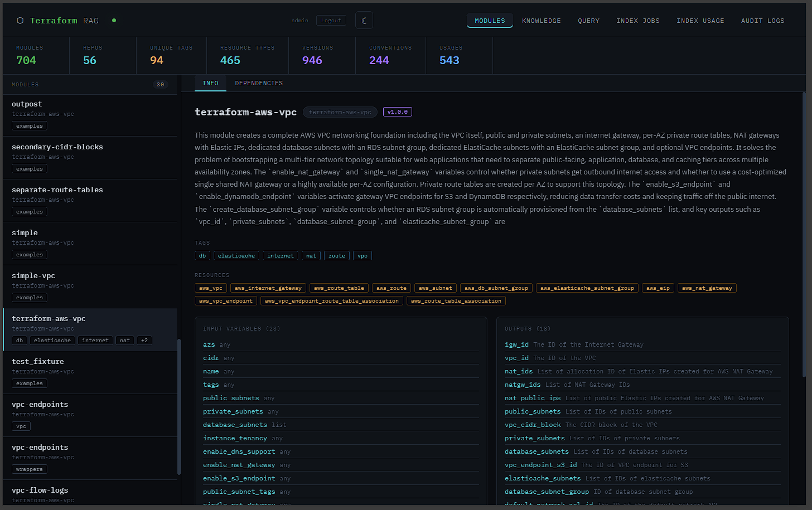Select the separate-route-tables module

click(90, 201)
